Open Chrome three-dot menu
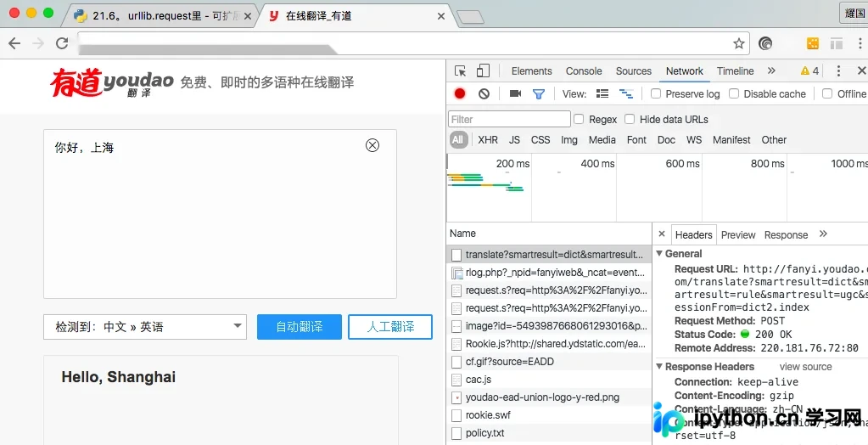 pyautogui.click(x=860, y=43)
